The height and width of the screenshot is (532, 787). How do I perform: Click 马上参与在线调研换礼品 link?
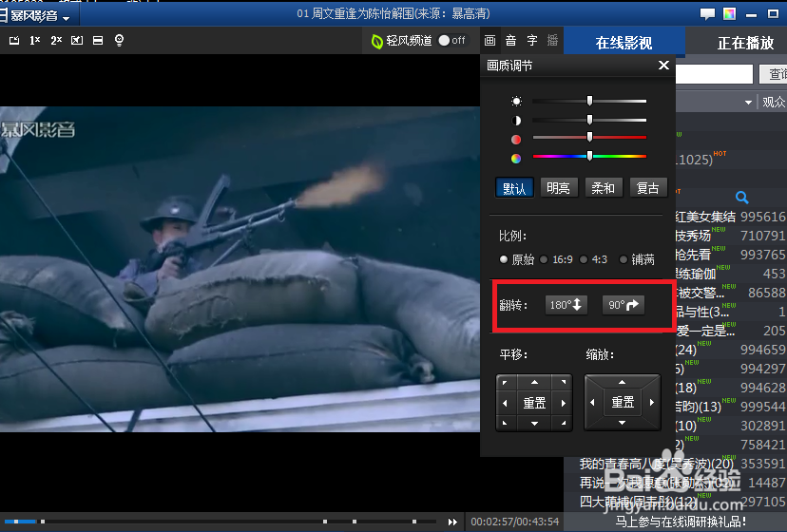(681, 522)
